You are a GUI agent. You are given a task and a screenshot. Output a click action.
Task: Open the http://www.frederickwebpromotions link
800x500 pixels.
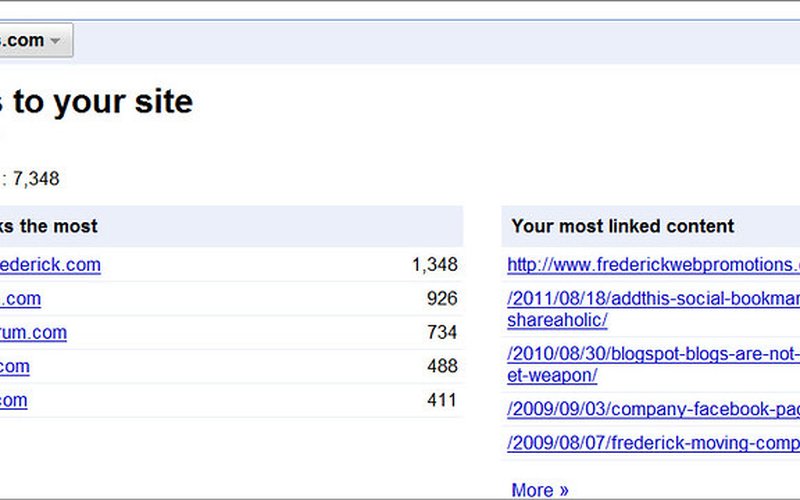pyautogui.click(x=654, y=265)
